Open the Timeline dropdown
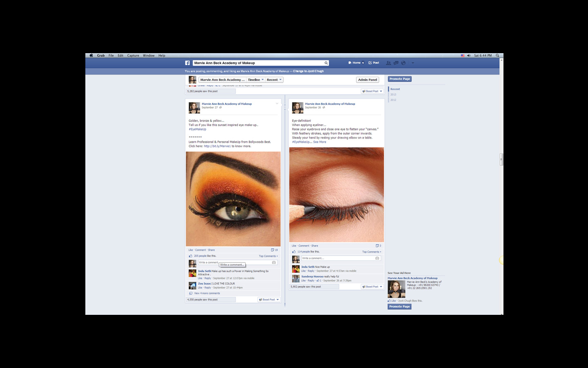Viewport: 588px width, 368px height. pos(256,80)
